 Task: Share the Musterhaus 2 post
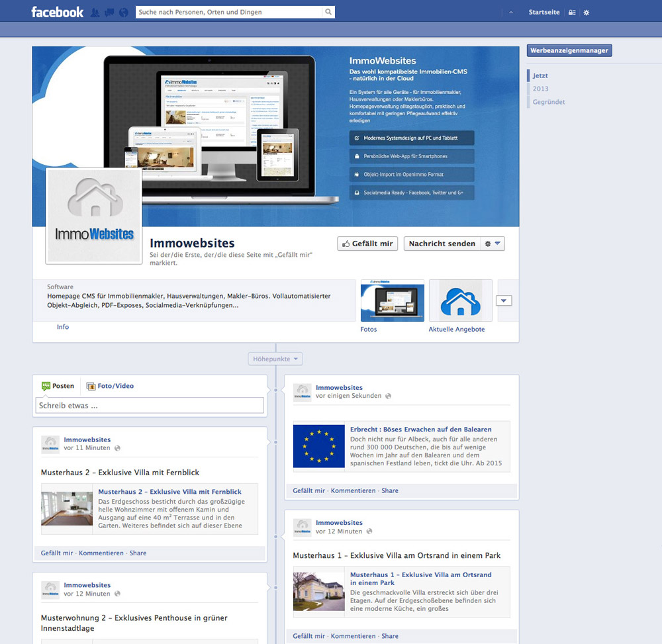click(x=138, y=553)
